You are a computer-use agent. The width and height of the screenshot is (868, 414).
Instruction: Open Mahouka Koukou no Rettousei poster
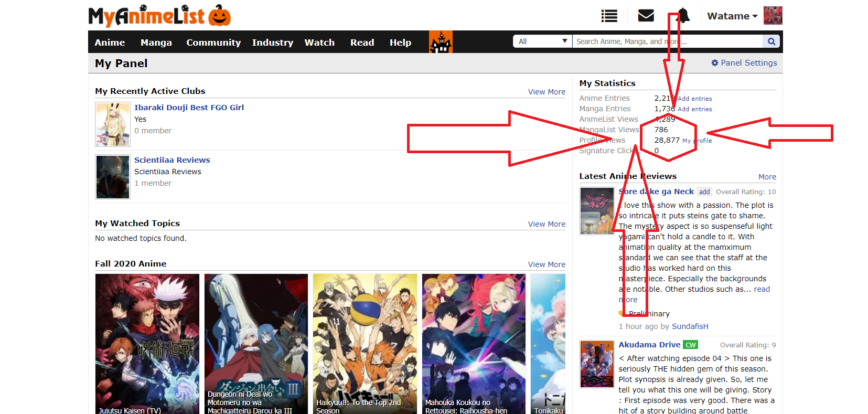(x=474, y=344)
